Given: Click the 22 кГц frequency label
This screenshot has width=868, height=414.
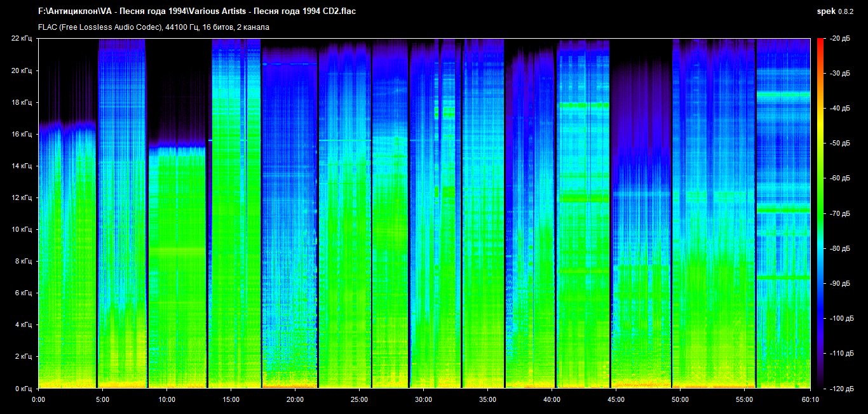Looking at the screenshot, I should tap(22, 39).
